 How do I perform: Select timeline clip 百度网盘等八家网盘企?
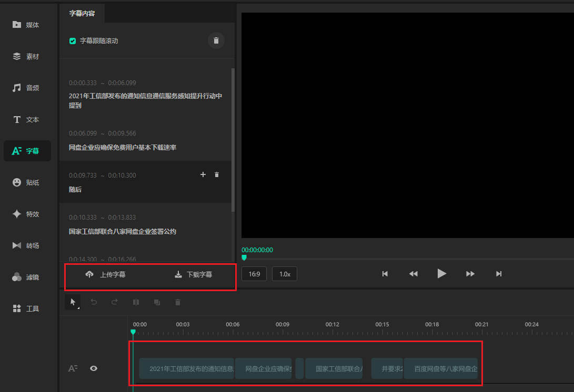click(441, 368)
